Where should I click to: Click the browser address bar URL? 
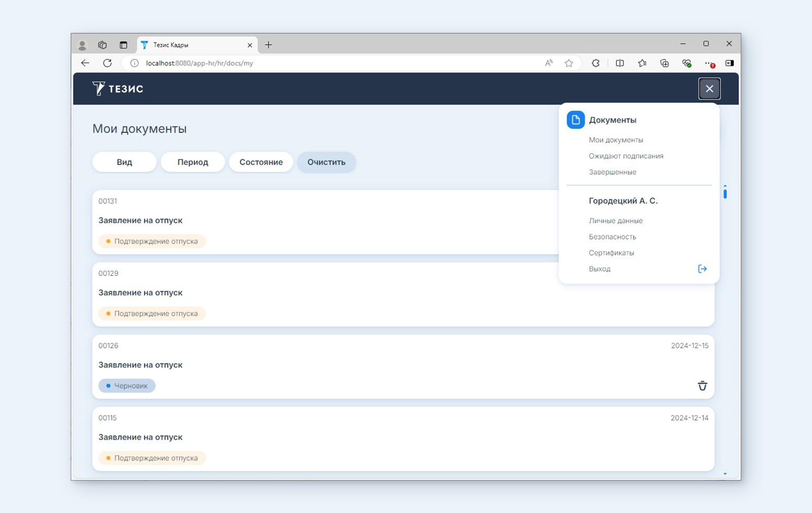pyautogui.click(x=199, y=63)
